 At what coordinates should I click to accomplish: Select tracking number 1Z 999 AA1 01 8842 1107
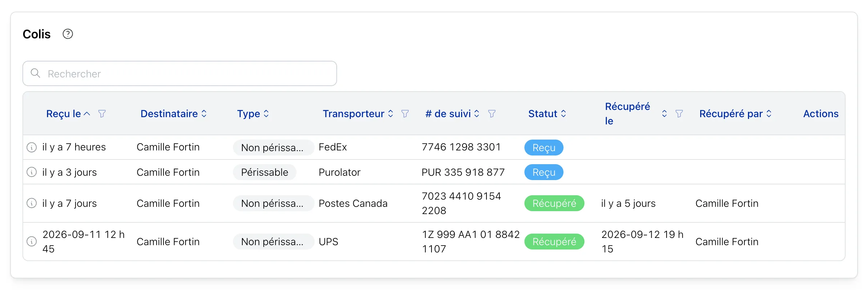(471, 242)
